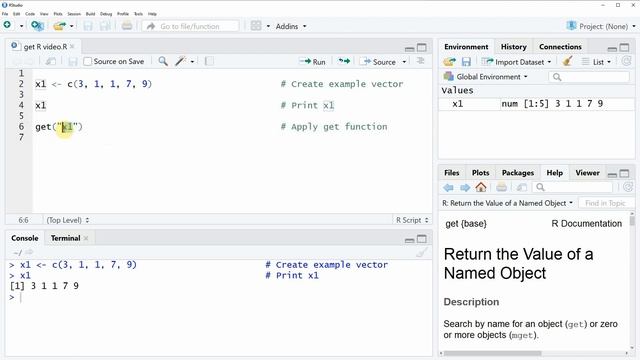Open the Code menu
This screenshot has width=640, height=360.
tap(30, 14)
